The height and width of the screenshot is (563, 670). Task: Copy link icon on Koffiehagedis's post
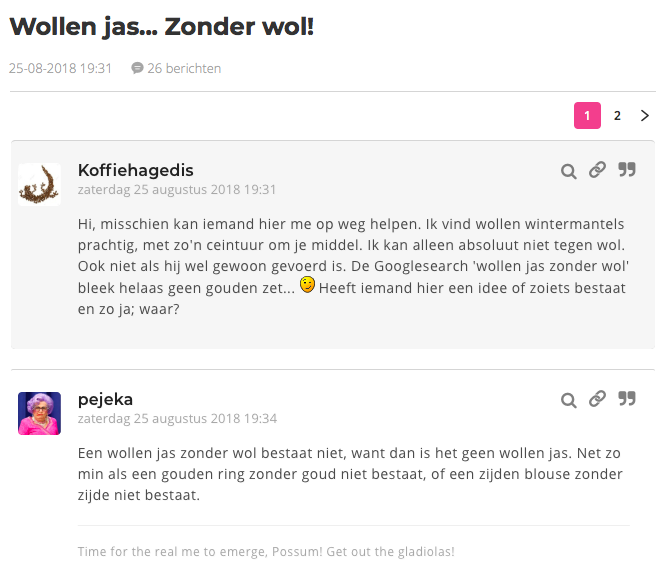(597, 170)
